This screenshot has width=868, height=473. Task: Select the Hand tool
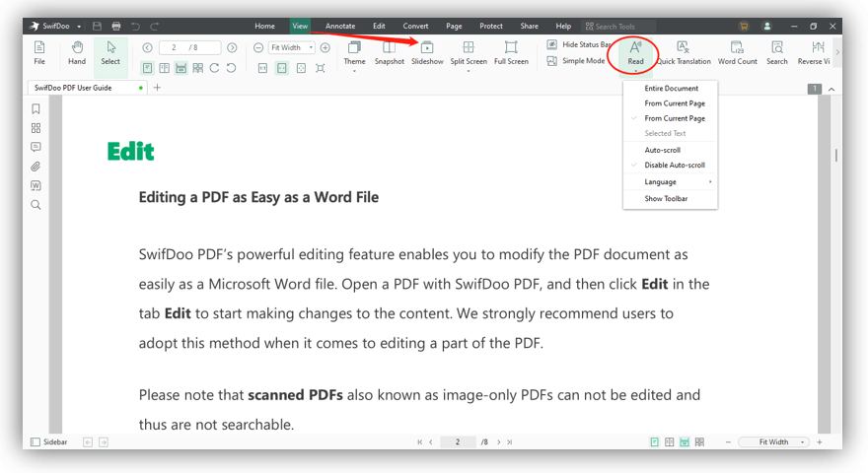(77, 53)
